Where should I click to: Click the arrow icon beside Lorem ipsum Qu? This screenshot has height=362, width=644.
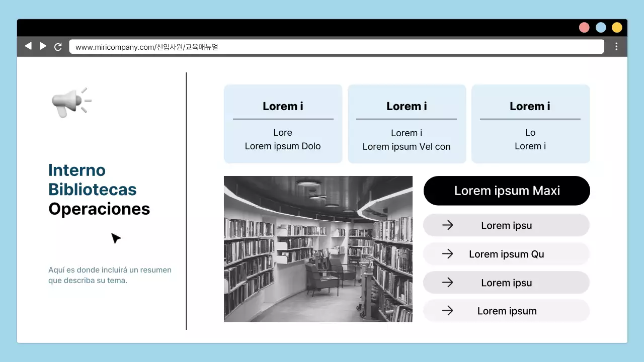(447, 254)
